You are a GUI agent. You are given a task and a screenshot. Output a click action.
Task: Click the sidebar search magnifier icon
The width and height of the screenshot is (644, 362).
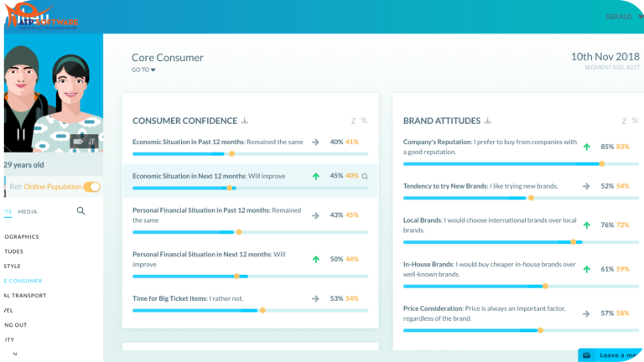tap(81, 211)
